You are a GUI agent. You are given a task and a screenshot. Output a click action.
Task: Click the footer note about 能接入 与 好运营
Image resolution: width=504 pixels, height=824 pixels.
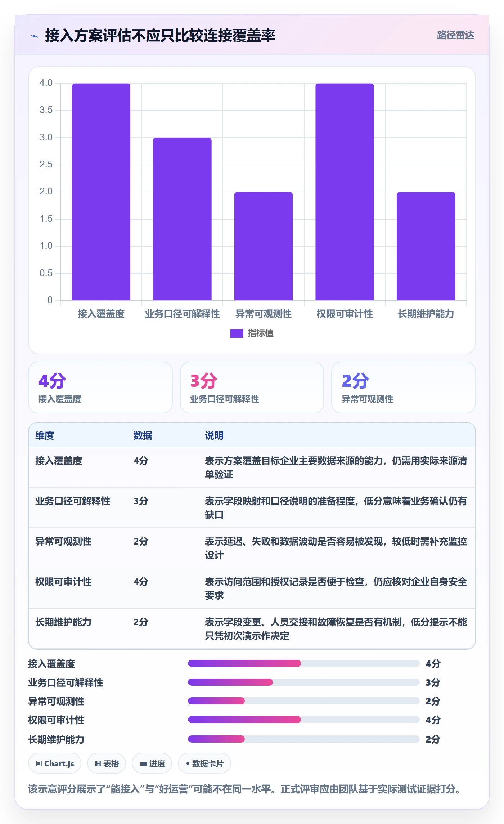(x=246, y=789)
